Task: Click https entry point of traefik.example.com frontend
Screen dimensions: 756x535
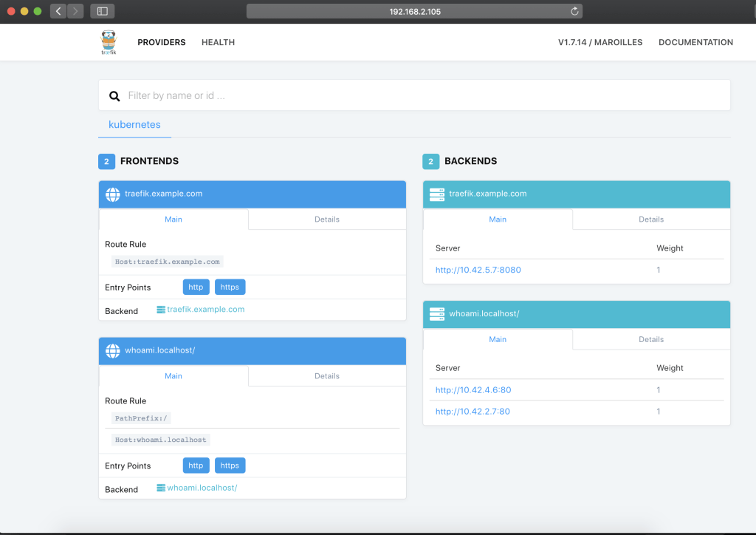Action: click(230, 287)
